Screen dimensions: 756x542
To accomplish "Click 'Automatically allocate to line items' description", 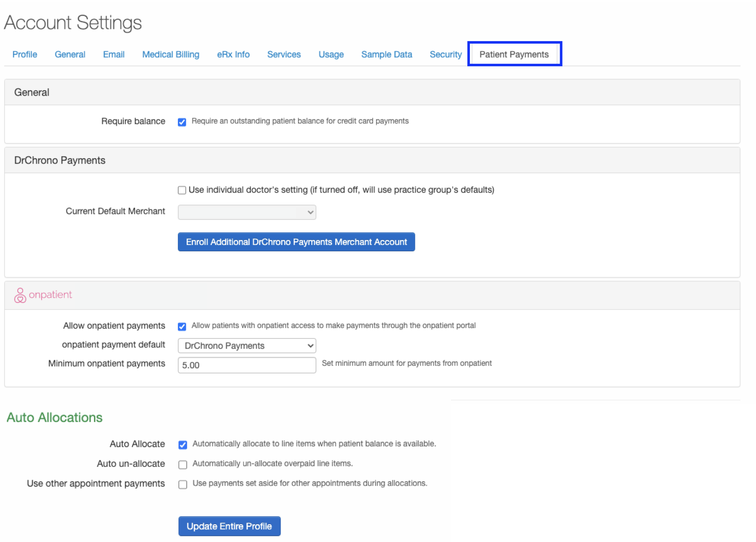I will pyautogui.click(x=314, y=444).
